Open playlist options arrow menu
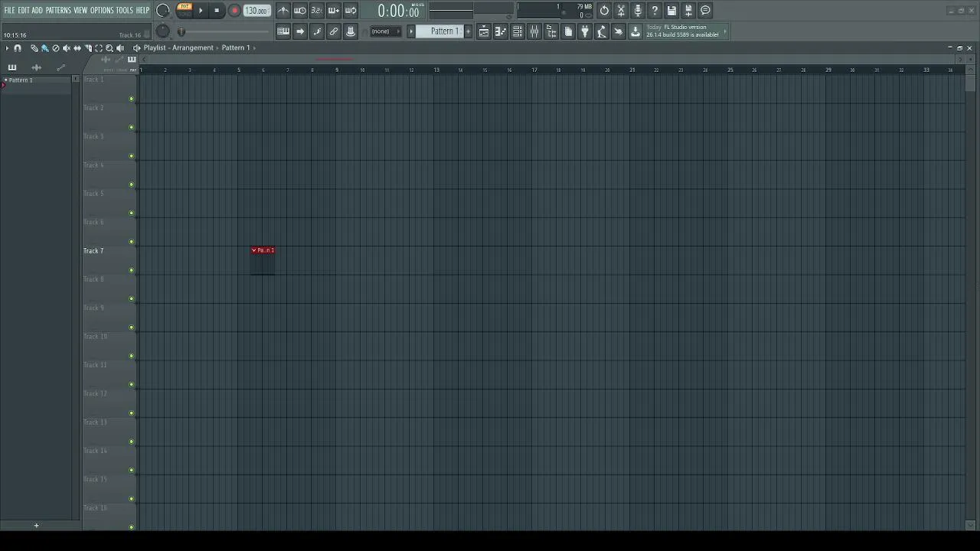This screenshot has height=551, width=980. 8,48
